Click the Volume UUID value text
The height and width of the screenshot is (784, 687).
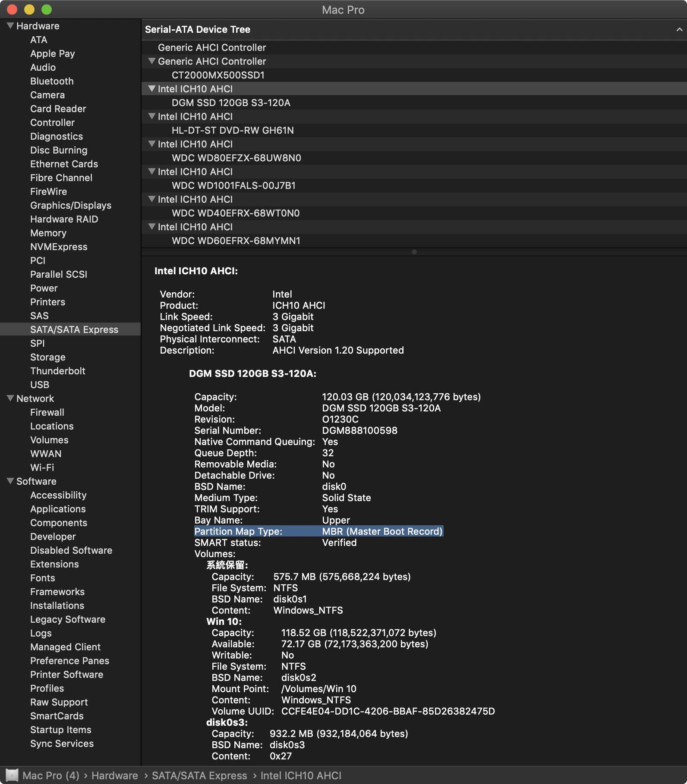coord(388,711)
